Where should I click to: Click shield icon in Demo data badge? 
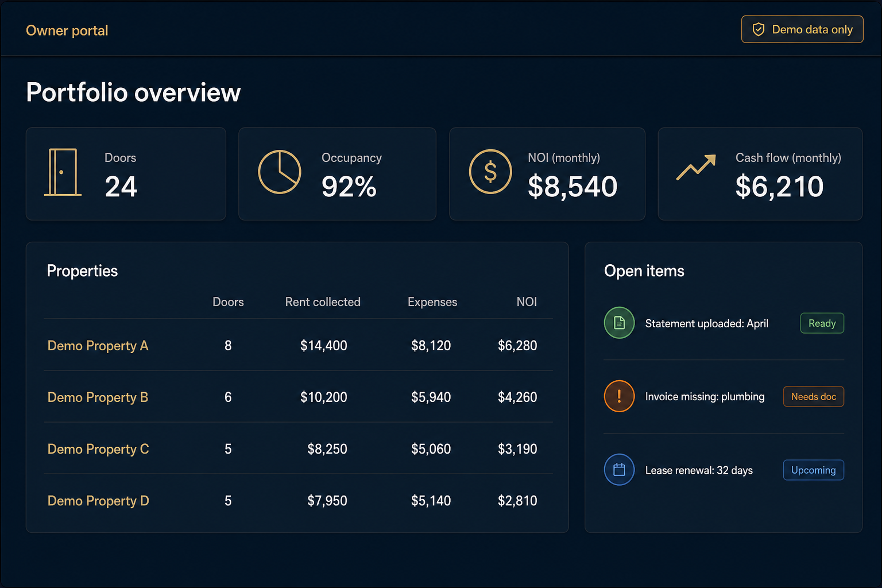click(x=759, y=29)
